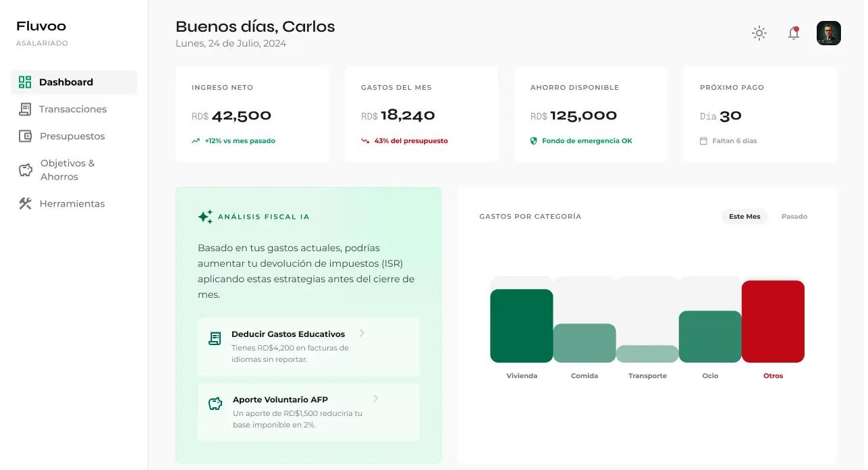Select the Dashboard grid icon in sidebar

coord(25,82)
